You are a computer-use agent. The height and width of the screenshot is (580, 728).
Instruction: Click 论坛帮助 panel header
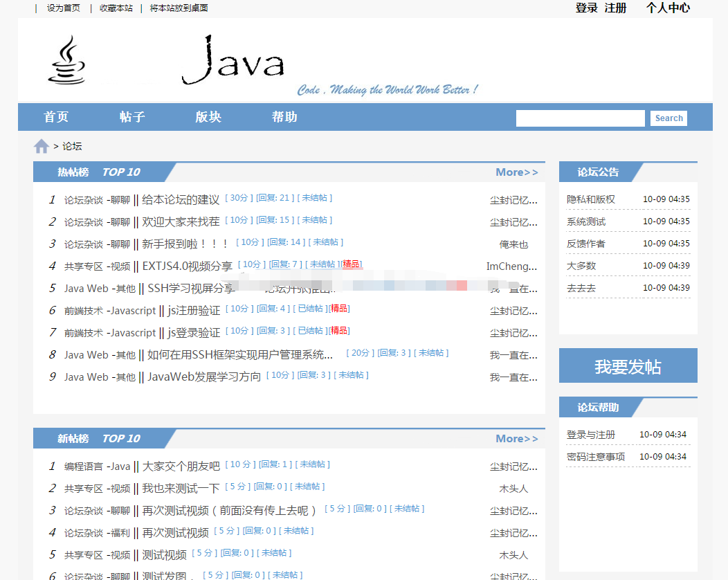(x=598, y=408)
